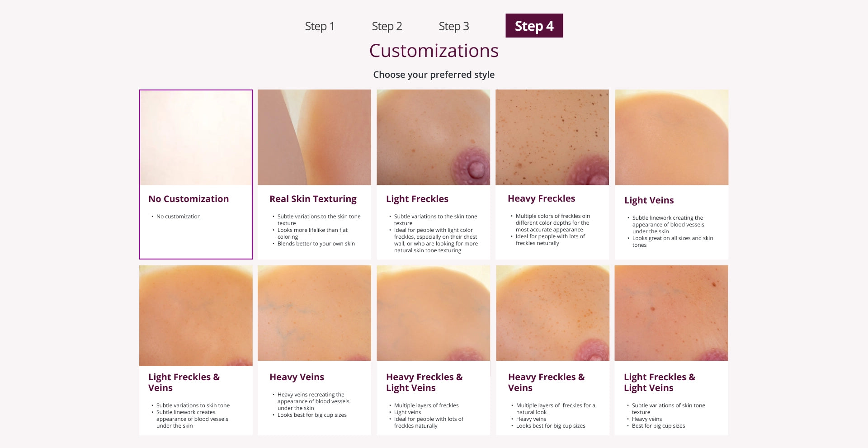This screenshot has width=868, height=448.
Task: Select the Light Veins thumbnail
Action: pyautogui.click(x=671, y=137)
